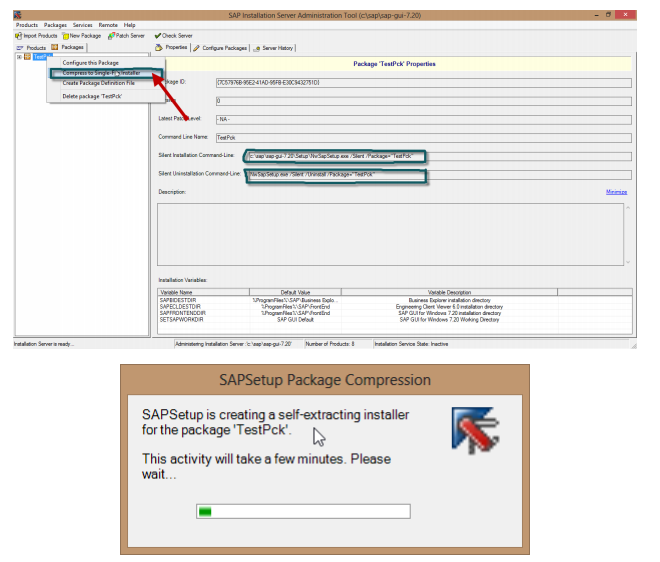This screenshot has height=562, width=660.
Task: Click the Configure Packages pencil icon
Action: (x=197, y=48)
